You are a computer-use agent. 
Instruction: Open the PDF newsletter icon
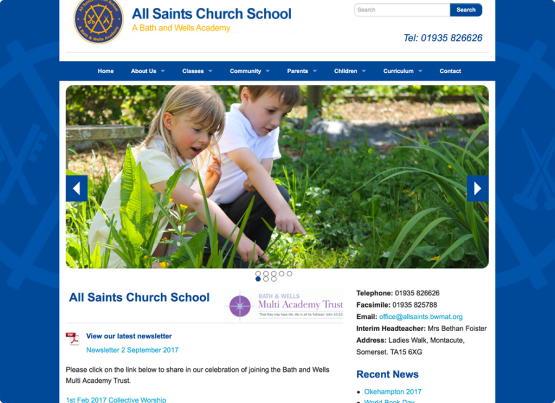(x=73, y=339)
